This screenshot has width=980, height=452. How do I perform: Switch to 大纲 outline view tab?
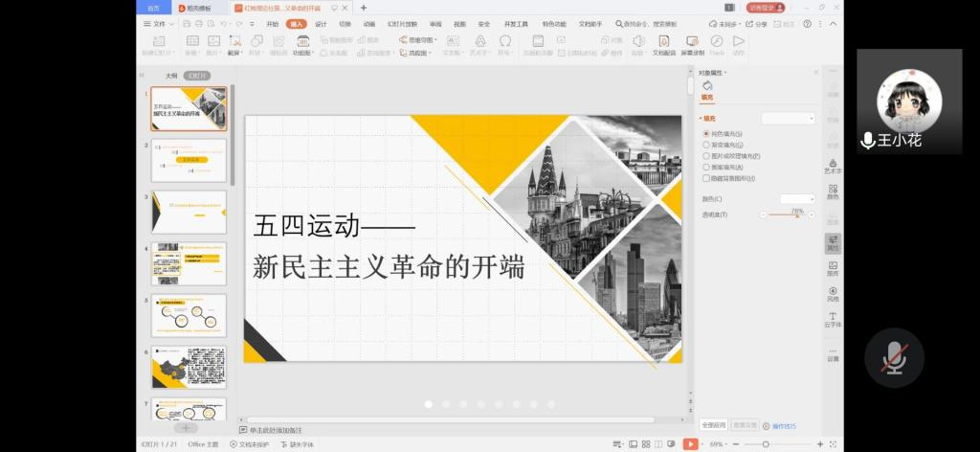click(x=171, y=75)
